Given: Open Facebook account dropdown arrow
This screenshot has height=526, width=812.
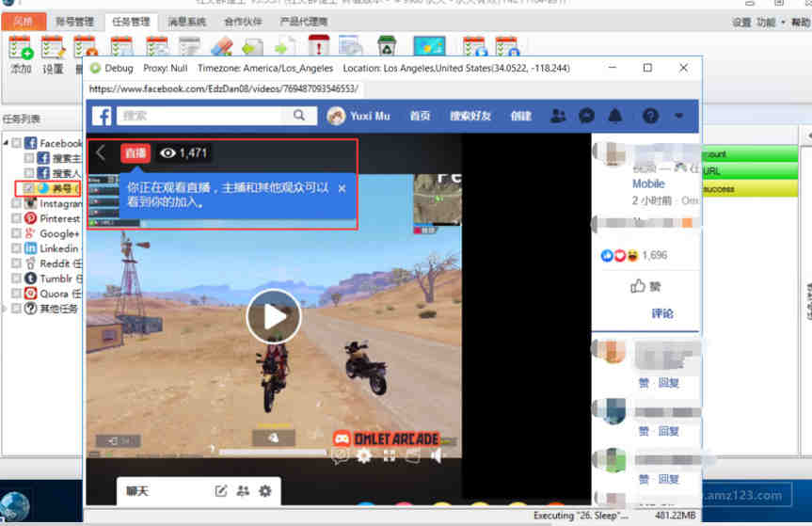Looking at the screenshot, I should click(679, 116).
